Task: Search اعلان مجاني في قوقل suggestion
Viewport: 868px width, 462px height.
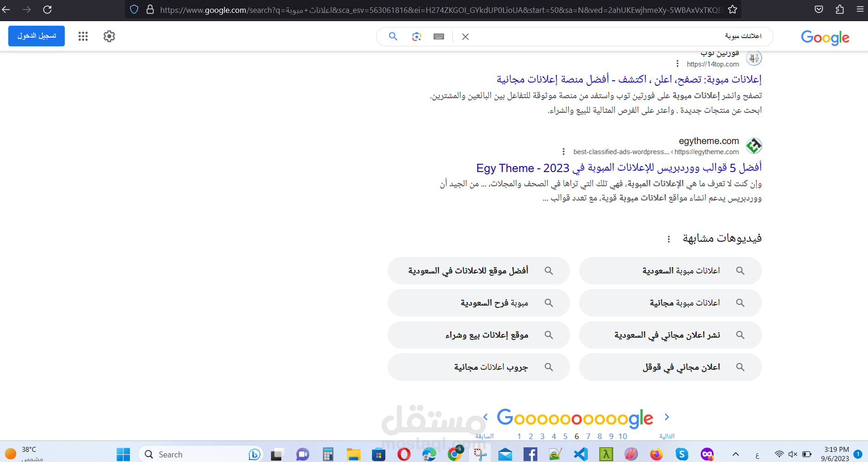Action: click(671, 367)
